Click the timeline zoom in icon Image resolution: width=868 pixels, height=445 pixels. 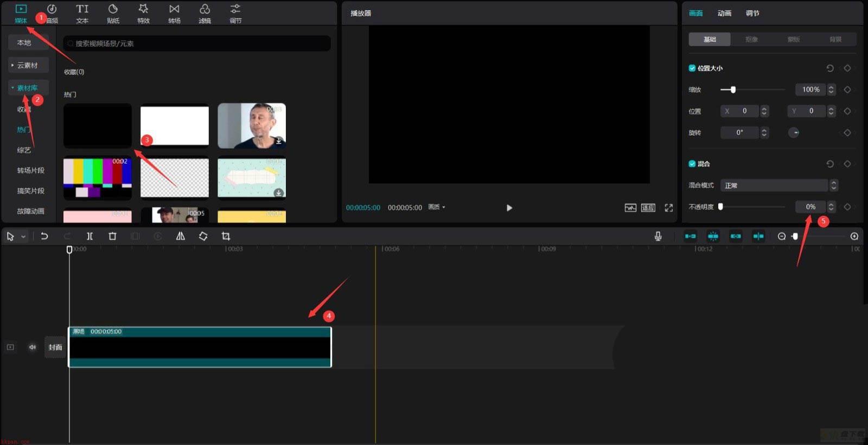point(854,236)
